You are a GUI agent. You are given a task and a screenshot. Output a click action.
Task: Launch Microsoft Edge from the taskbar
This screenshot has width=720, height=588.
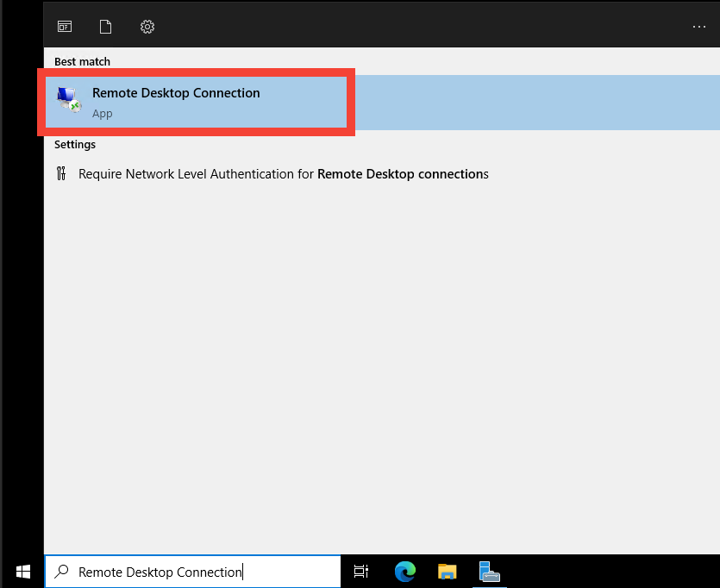[x=404, y=571]
